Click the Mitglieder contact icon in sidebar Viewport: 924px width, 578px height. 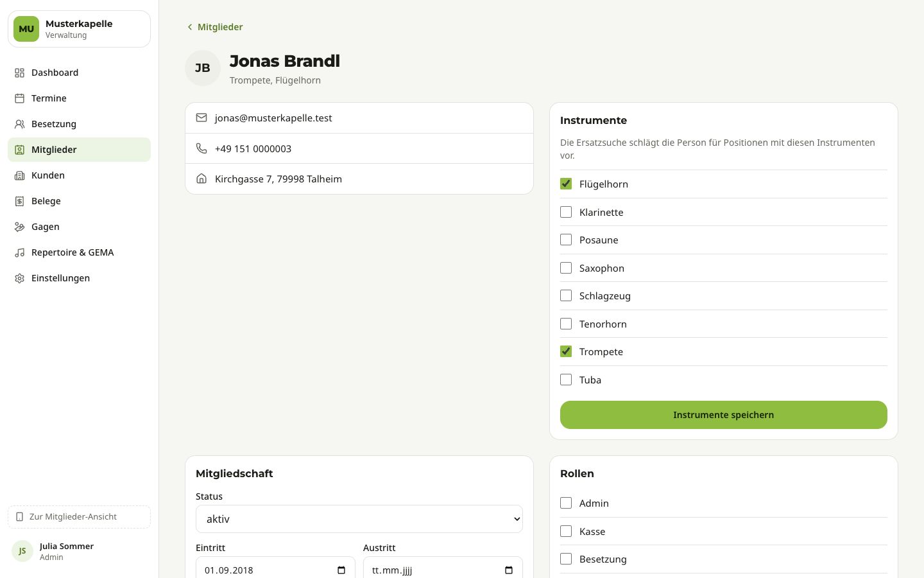(x=20, y=150)
